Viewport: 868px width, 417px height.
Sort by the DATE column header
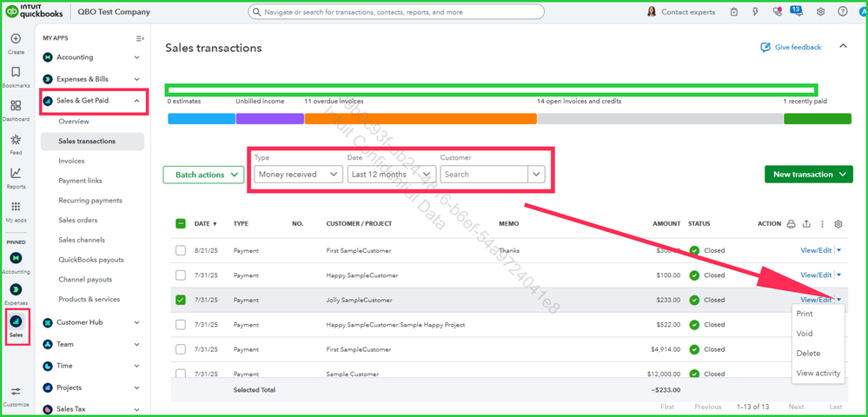tap(205, 224)
